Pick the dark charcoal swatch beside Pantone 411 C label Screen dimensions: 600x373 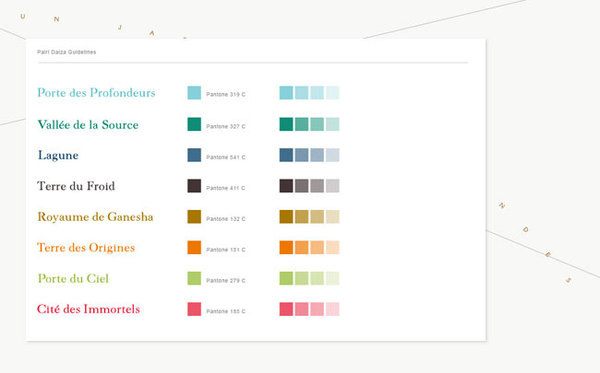[194, 186]
